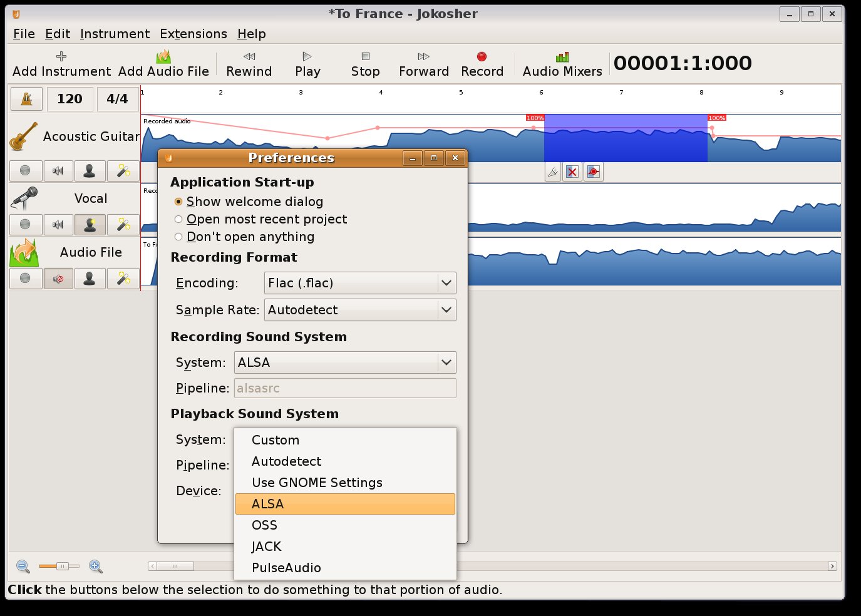Open effects wand for Acoustic Guitar
The image size is (861, 616).
[123, 170]
